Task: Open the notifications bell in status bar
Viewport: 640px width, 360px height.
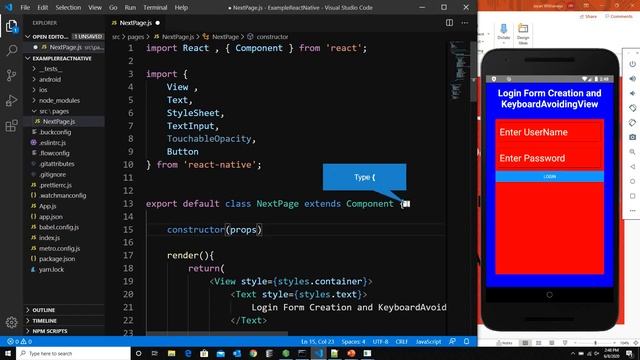Action: pos(467,342)
